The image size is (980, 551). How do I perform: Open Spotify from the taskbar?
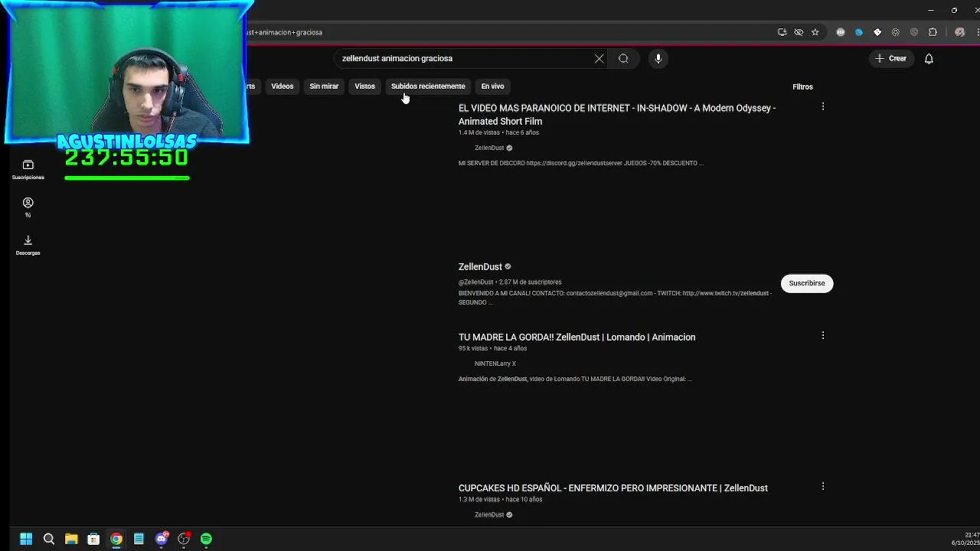pyautogui.click(x=206, y=539)
